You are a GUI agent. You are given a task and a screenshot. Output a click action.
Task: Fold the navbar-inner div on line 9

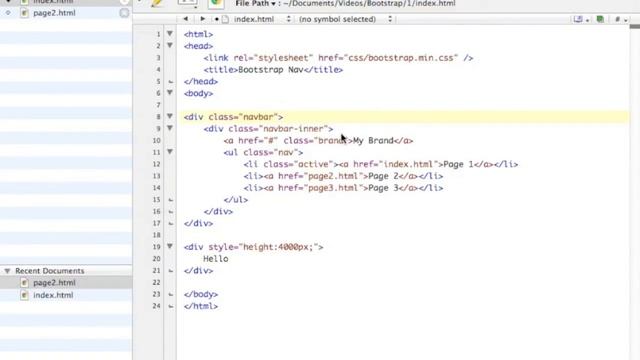point(170,128)
